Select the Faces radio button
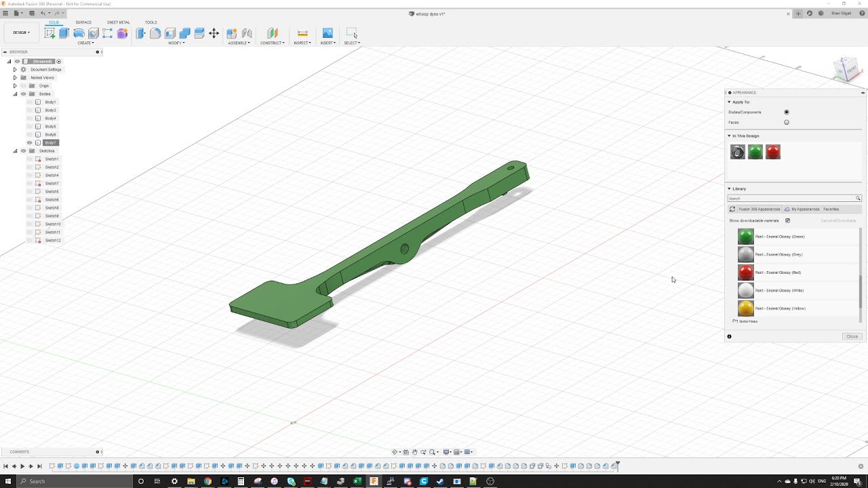Image resolution: width=868 pixels, height=488 pixels. pos(787,123)
